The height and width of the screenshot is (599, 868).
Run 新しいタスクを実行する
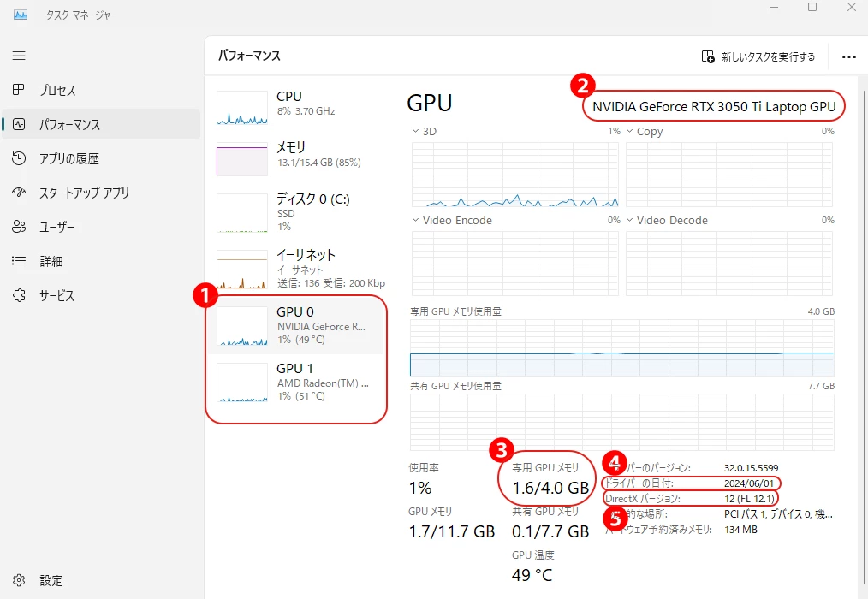coord(758,57)
